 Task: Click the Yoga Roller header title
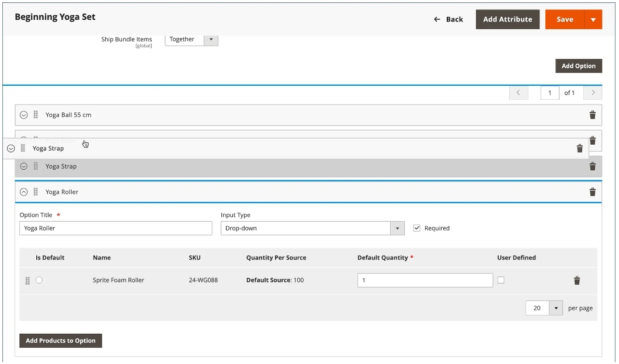(x=62, y=192)
